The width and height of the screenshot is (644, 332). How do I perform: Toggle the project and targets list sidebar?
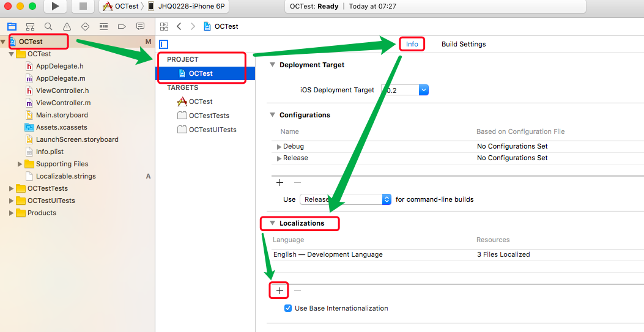[x=163, y=44]
